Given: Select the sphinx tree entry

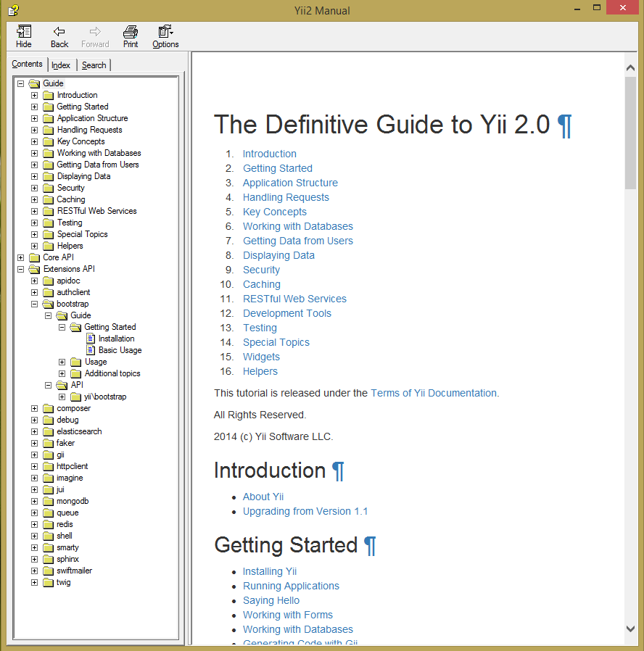Looking at the screenshot, I should [67, 559].
